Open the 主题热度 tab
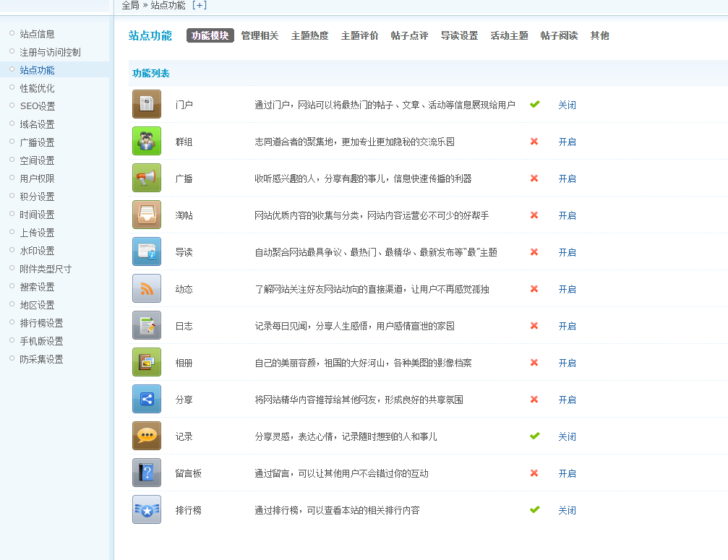Image resolution: width=728 pixels, height=560 pixels. [309, 35]
